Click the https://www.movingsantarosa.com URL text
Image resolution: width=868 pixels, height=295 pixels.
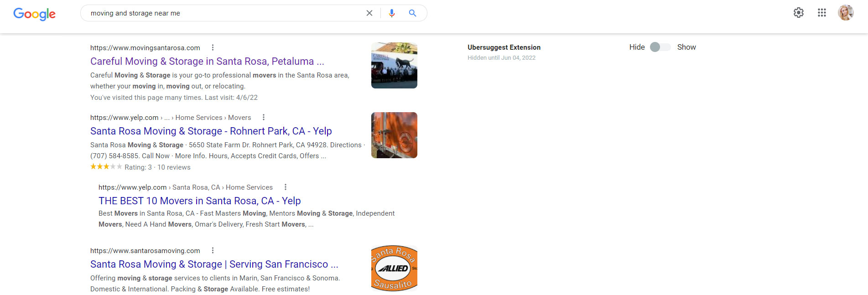pos(145,48)
